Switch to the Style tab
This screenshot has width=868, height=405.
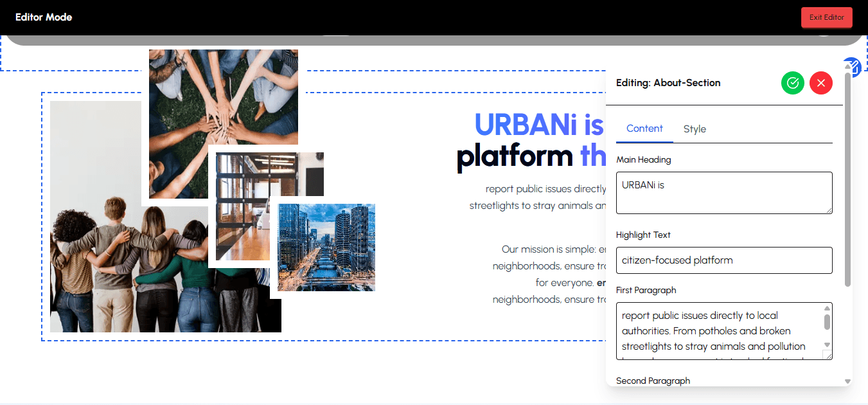point(695,129)
